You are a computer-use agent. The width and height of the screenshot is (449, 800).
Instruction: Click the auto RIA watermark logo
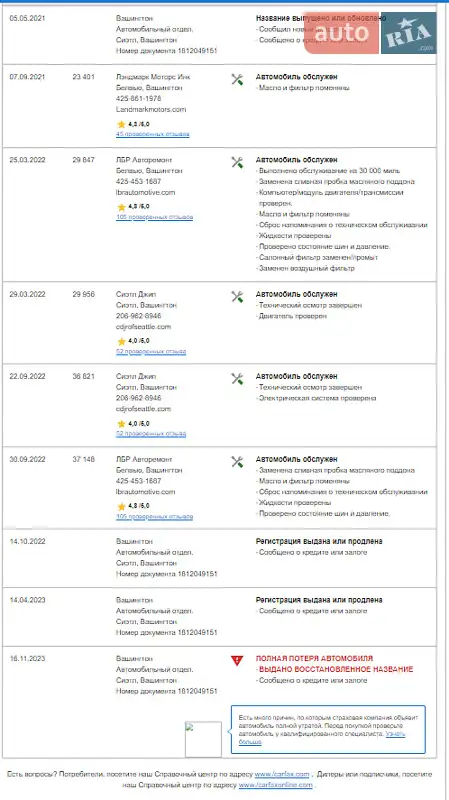point(370,33)
